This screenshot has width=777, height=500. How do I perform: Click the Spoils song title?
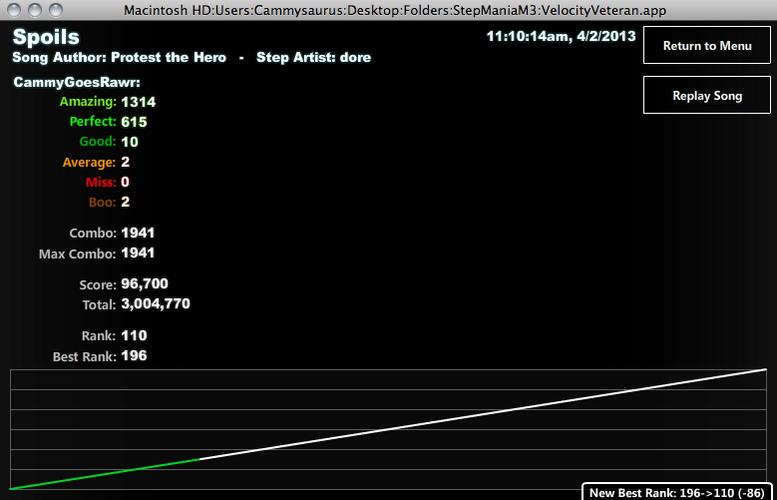pos(46,37)
